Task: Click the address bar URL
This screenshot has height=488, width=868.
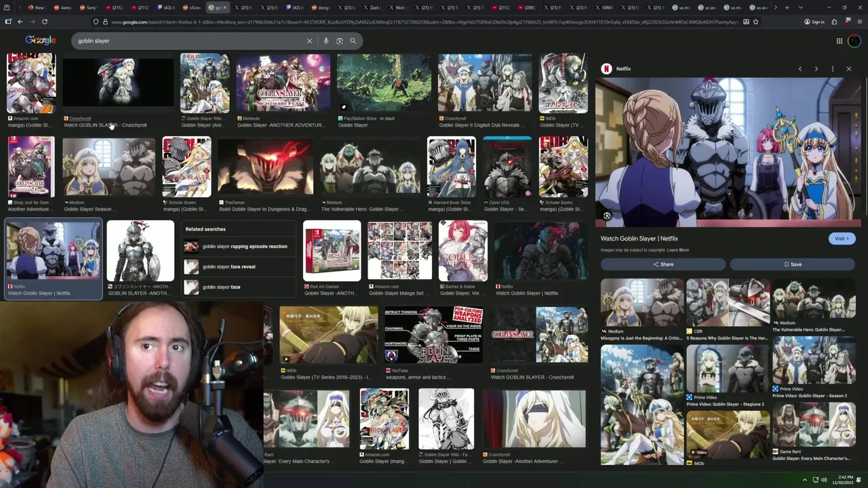Action: click(424, 22)
